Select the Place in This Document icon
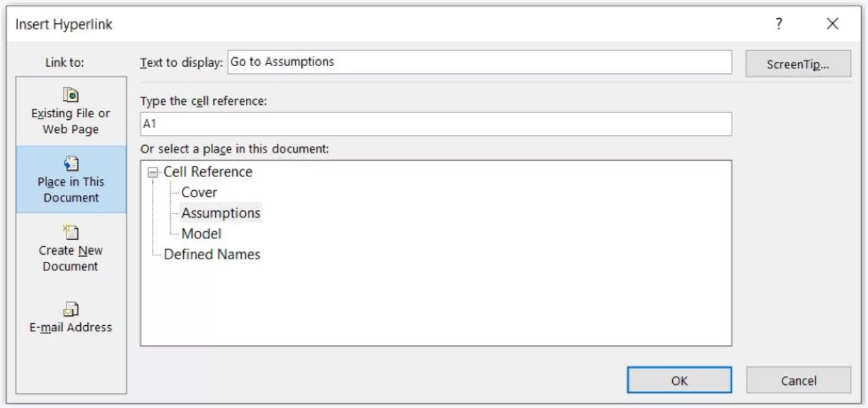 tap(71, 164)
